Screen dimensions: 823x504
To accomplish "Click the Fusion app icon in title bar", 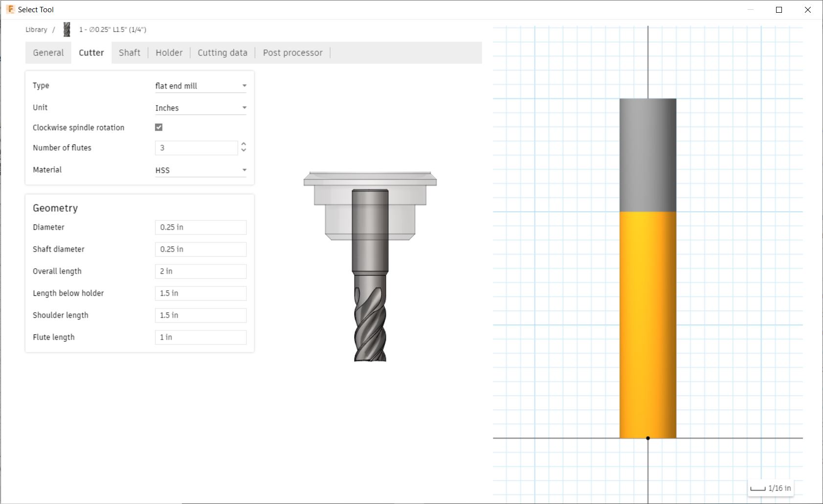I will [10, 9].
